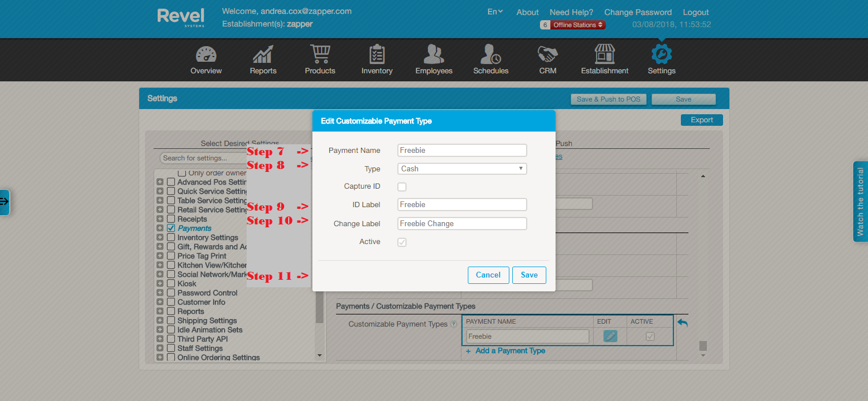Viewport: 868px width, 401px height.
Task: Open the Reports chart icon
Action: (x=263, y=55)
